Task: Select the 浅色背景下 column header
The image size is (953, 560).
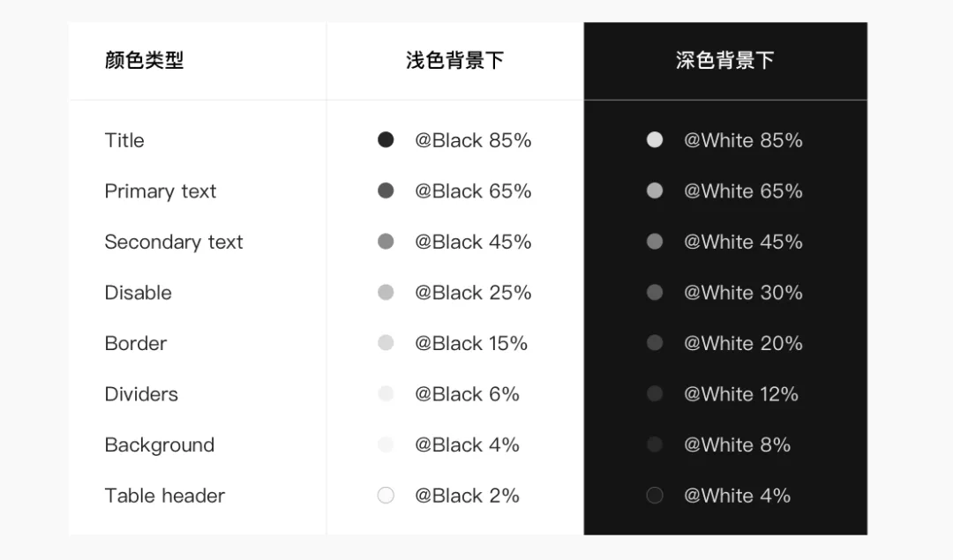Action: coord(454,60)
